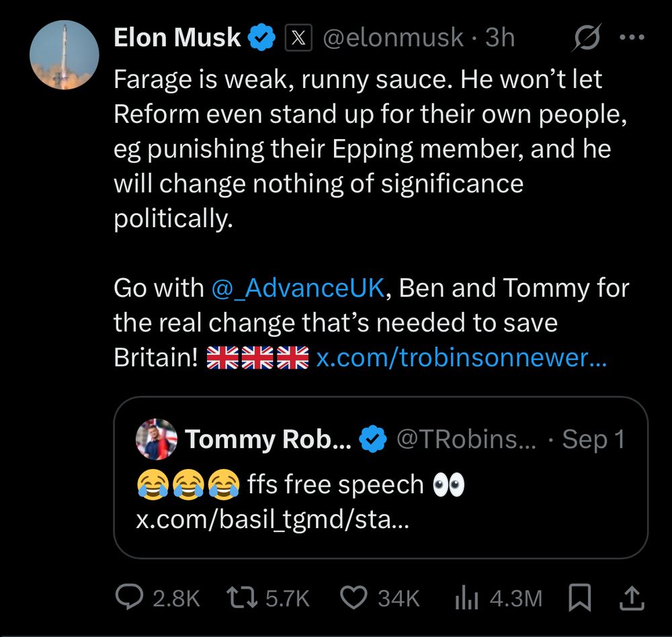Click the Elon Musk display name
This screenshot has width=672, height=637.
click(177, 38)
